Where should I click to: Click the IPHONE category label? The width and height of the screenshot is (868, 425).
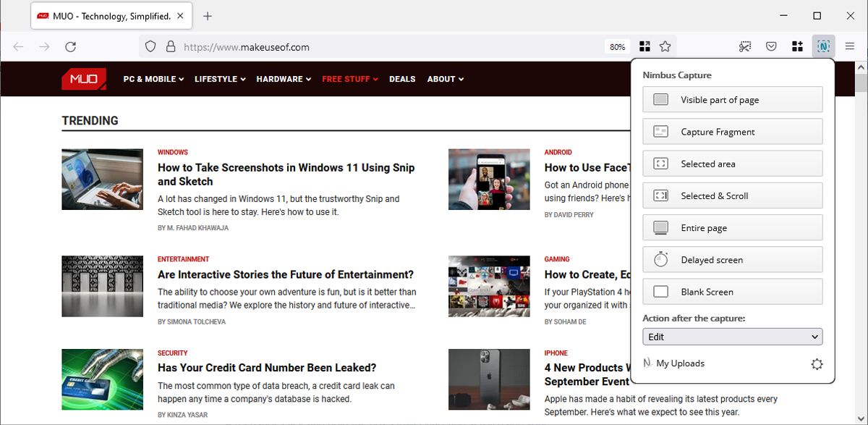click(556, 353)
